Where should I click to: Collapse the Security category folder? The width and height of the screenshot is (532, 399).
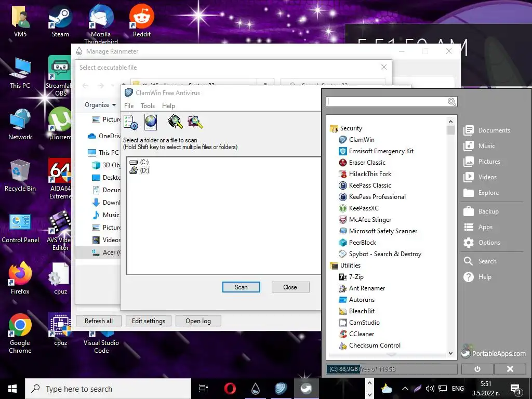click(x=346, y=128)
